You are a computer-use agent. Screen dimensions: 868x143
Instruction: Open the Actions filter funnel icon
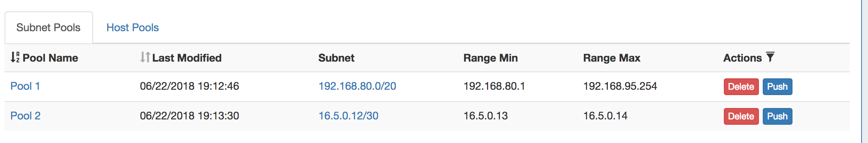(x=770, y=57)
